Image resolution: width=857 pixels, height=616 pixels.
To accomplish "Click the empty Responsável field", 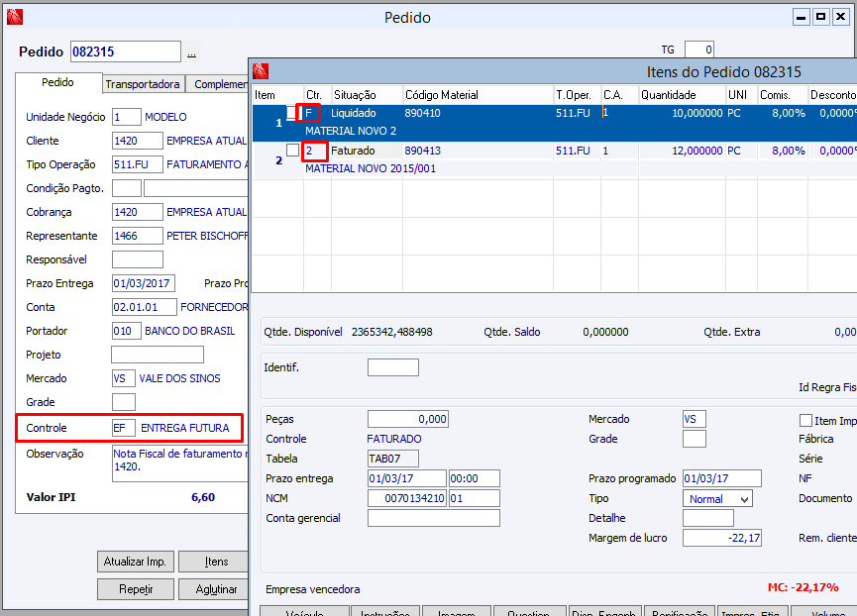I will coord(137,259).
